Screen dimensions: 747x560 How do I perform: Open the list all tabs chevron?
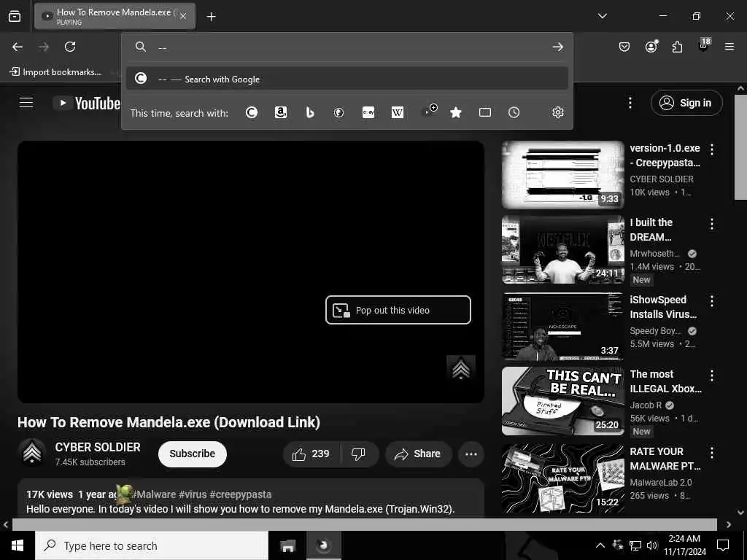602,16
